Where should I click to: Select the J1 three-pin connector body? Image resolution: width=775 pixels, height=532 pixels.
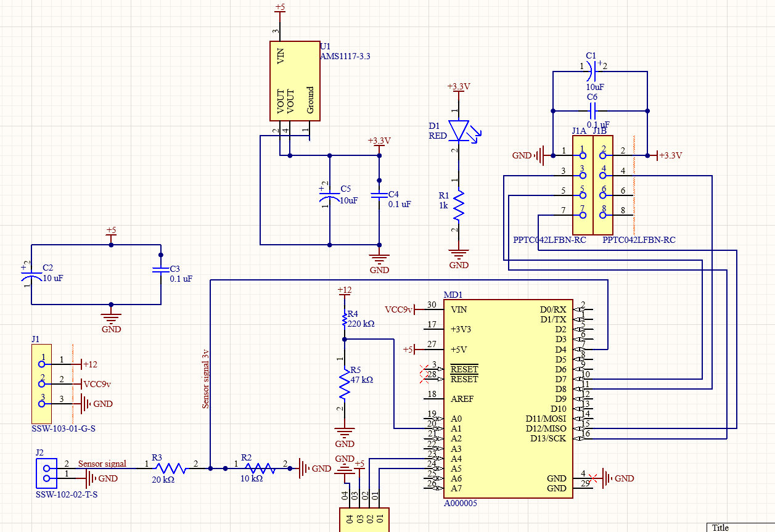[x=41, y=383]
